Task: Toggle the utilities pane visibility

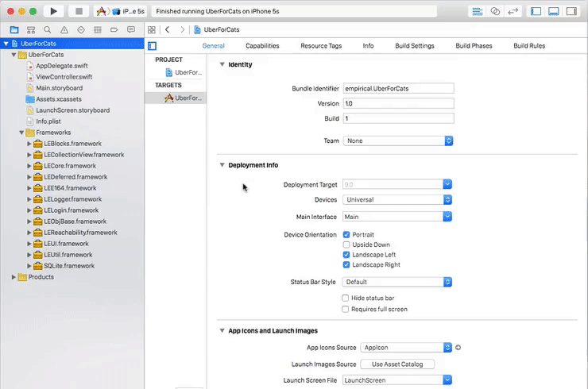Action: pyautogui.click(x=571, y=11)
